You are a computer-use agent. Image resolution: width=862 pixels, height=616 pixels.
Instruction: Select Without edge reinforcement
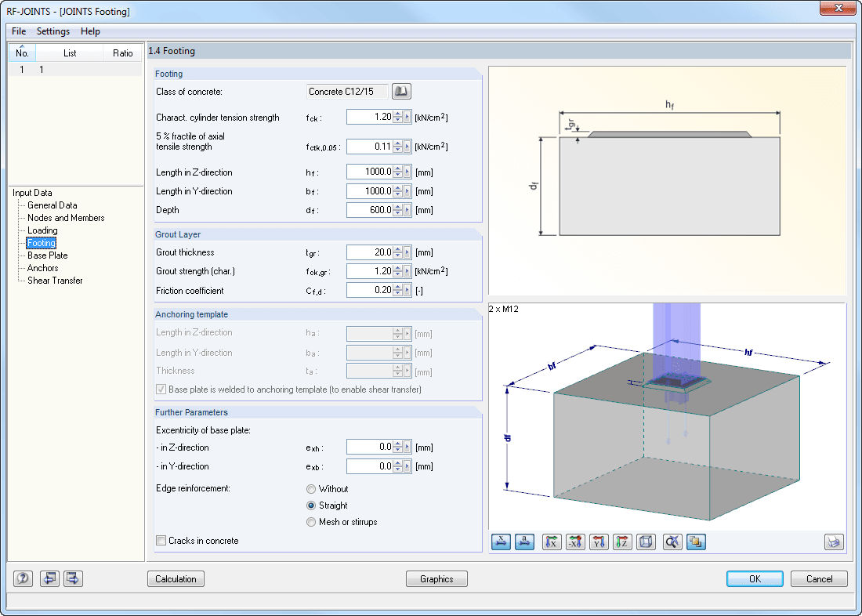(x=311, y=489)
